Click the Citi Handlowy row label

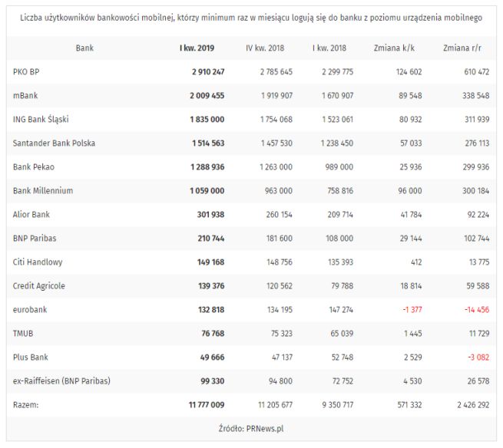pos(38,262)
